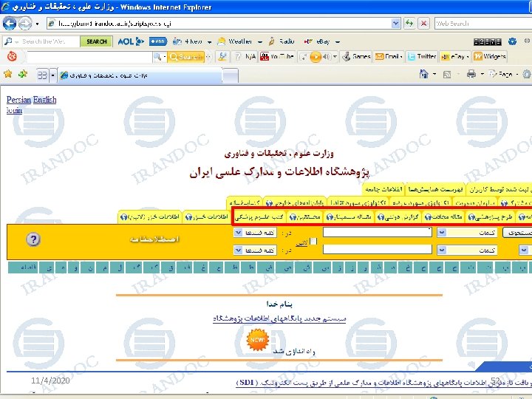
Task: Open the YouTube toolbar shortcut
Action: point(277,57)
